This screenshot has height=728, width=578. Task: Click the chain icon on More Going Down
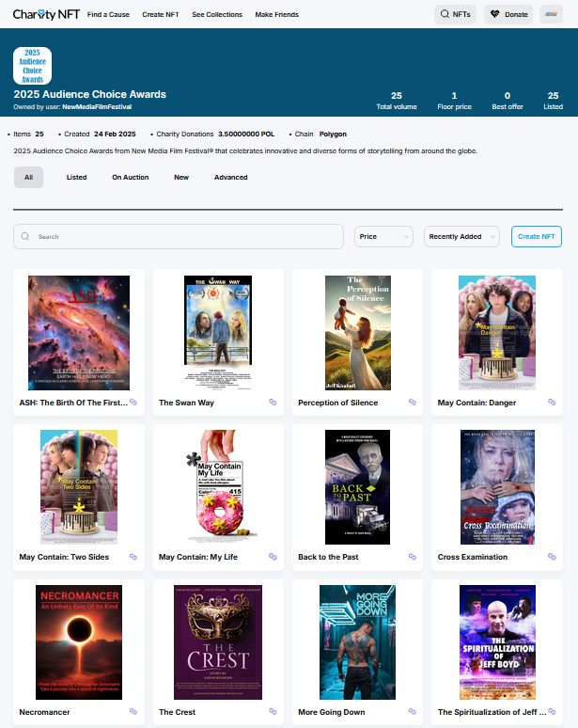pos(413,711)
